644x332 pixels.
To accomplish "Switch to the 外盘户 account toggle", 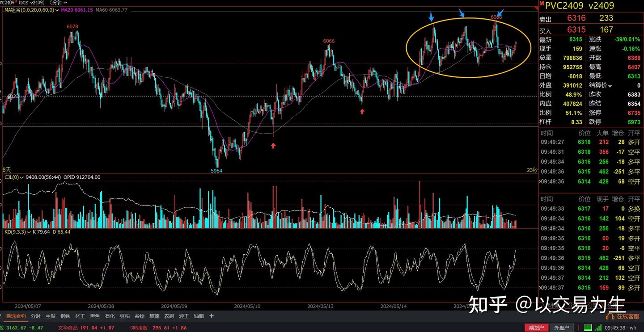I will (561, 328).
